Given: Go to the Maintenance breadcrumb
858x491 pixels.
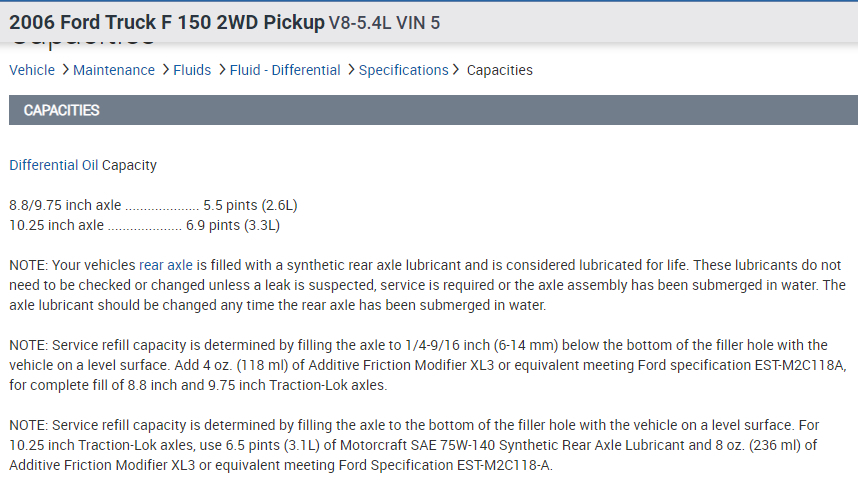Looking at the screenshot, I should point(113,70).
